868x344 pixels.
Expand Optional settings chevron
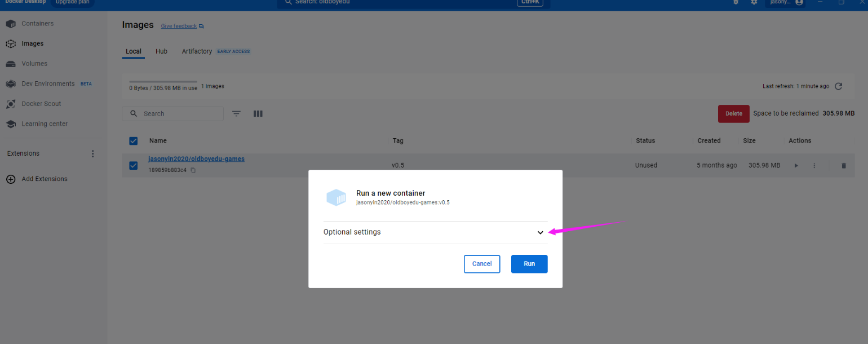[x=541, y=232]
